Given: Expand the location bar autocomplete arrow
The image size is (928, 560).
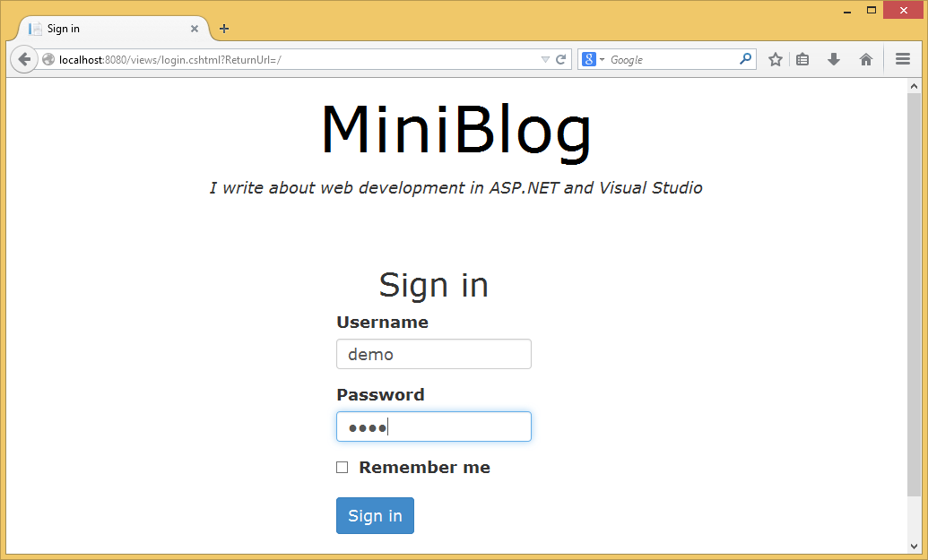Looking at the screenshot, I should click(545, 59).
